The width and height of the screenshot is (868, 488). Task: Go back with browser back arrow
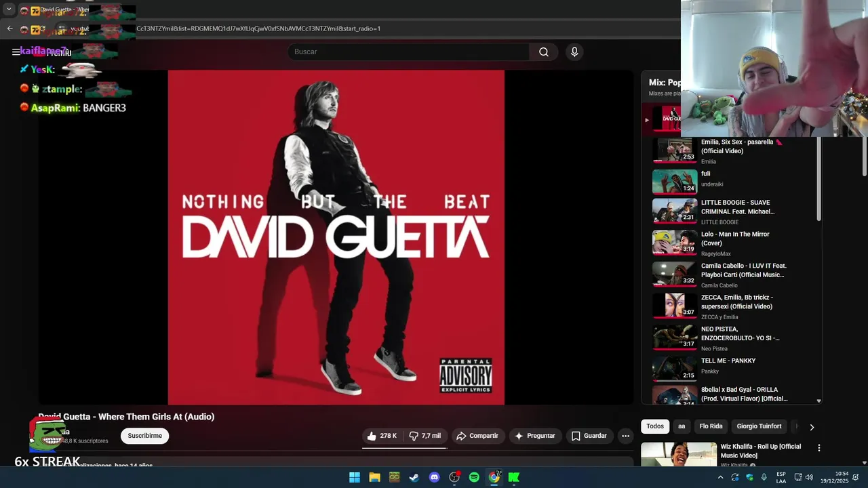tap(9, 28)
